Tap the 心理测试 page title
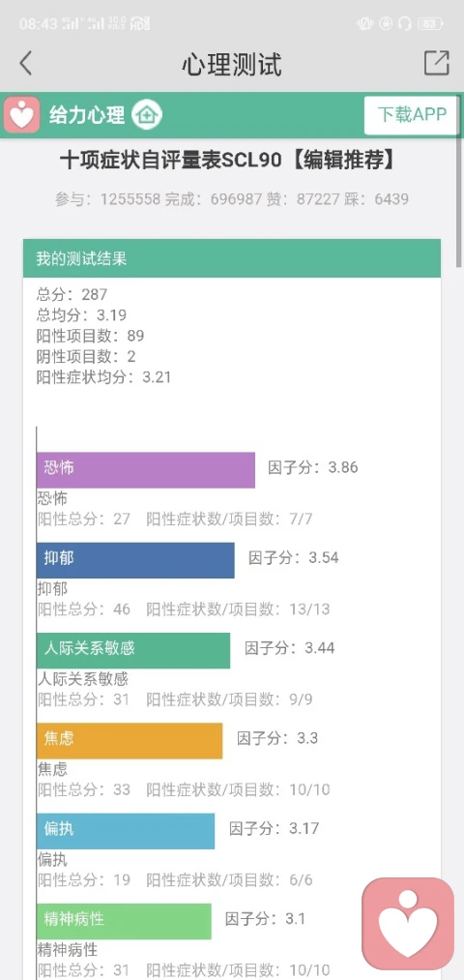The width and height of the screenshot is (464, 980). pos(232,65)
